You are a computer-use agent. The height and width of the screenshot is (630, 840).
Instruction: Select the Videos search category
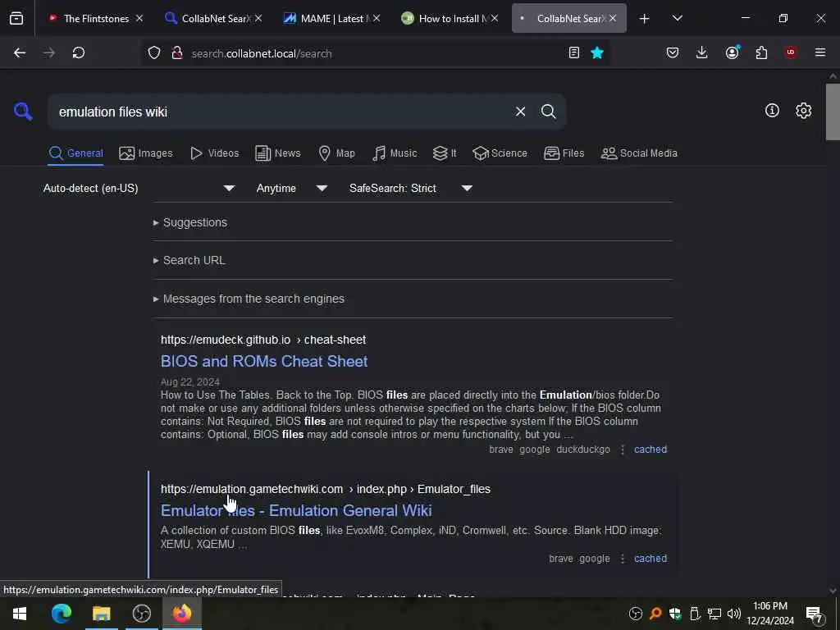click(x=214, y=153)
